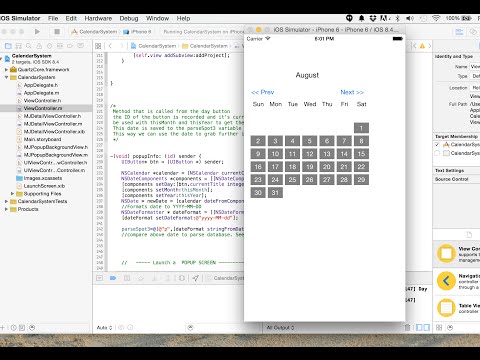The width and height of the screenshot is (480, 360).
Task: Open the All Output console dropdown
Action: coord(280,328)
